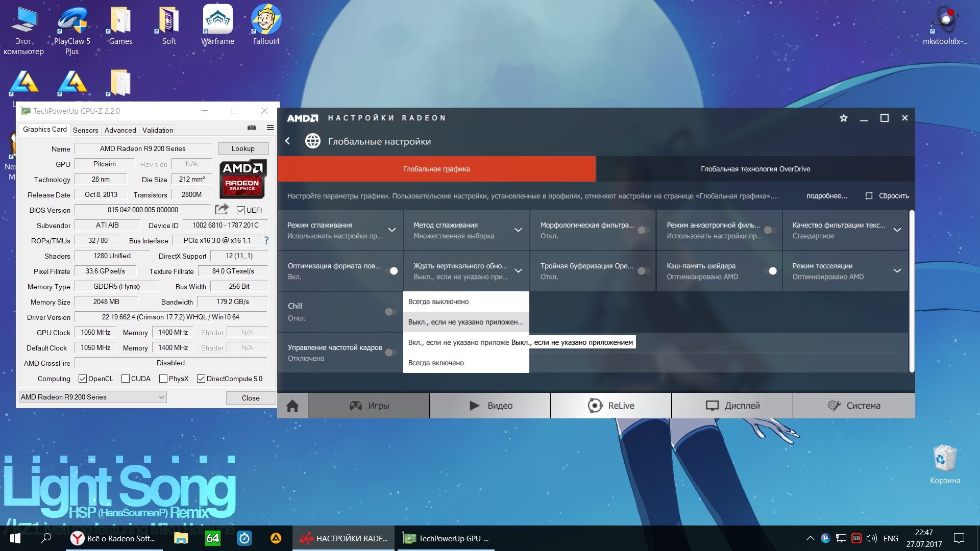Collapse Ждать вертикального обновления dropdown
Screen dimensions: 980x551
(518, 271)
